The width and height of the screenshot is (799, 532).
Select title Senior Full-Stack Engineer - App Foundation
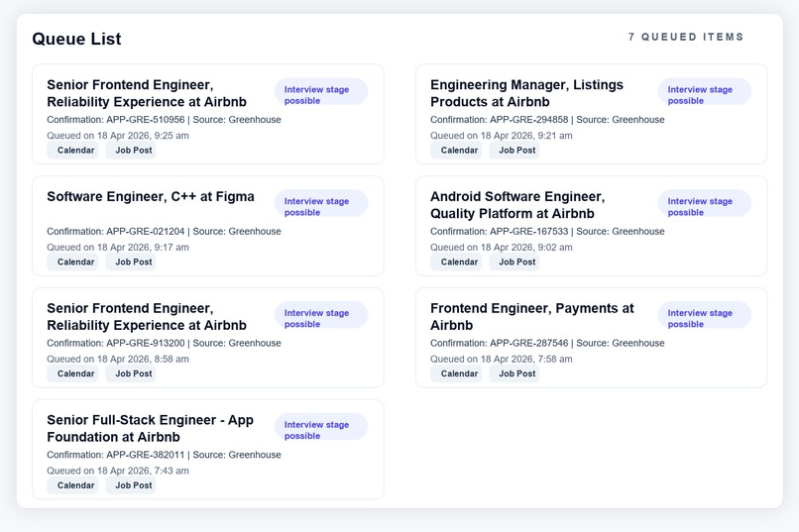151,428
